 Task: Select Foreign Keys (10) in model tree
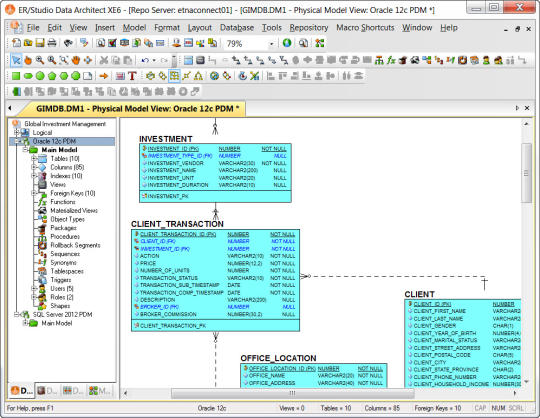(x=73, y=193)
